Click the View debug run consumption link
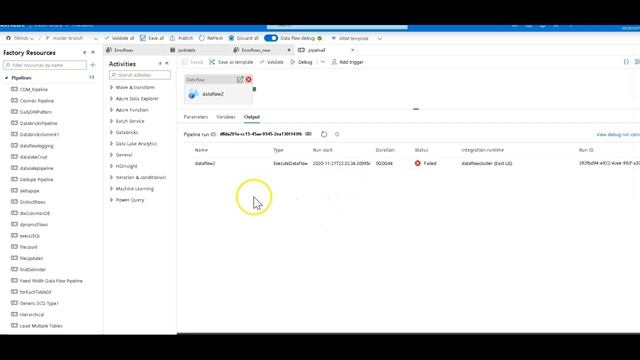 (618, 134)
